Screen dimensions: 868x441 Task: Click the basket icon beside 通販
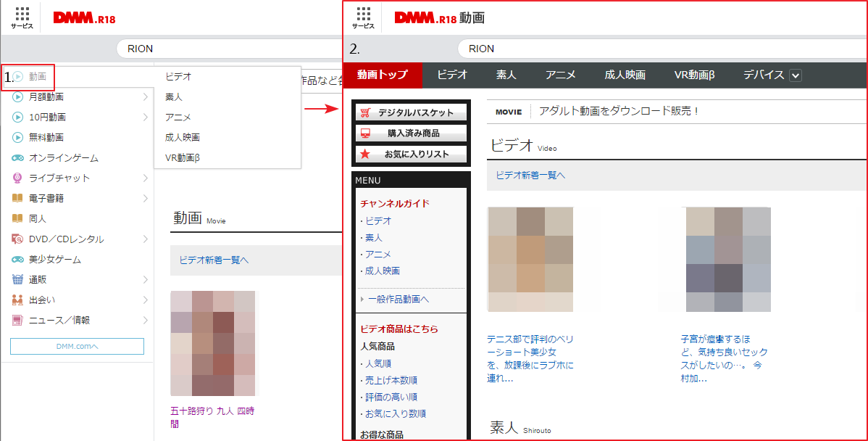(17, 280)
